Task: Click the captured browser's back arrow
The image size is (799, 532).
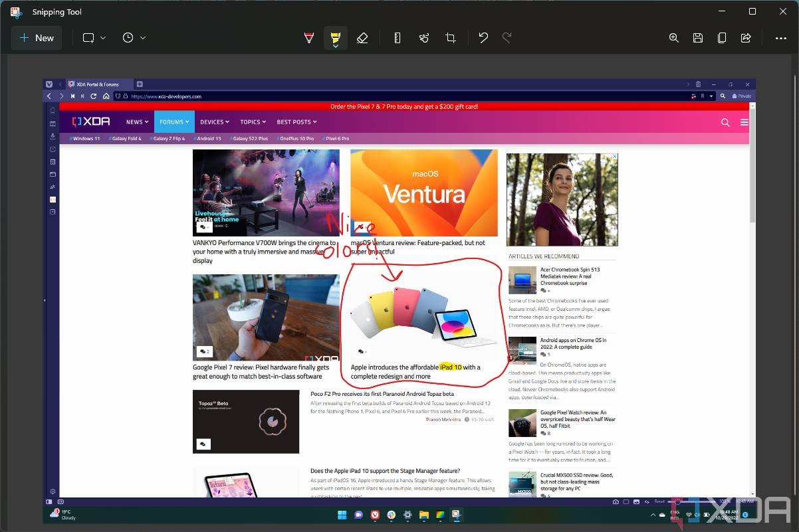Action: tap(51, 96)
